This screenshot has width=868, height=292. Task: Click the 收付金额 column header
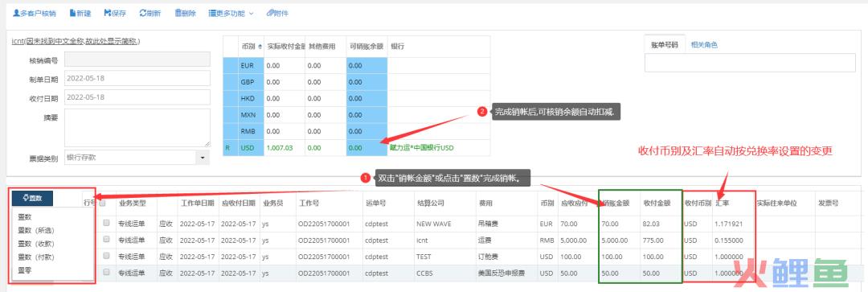coord(661,203)
